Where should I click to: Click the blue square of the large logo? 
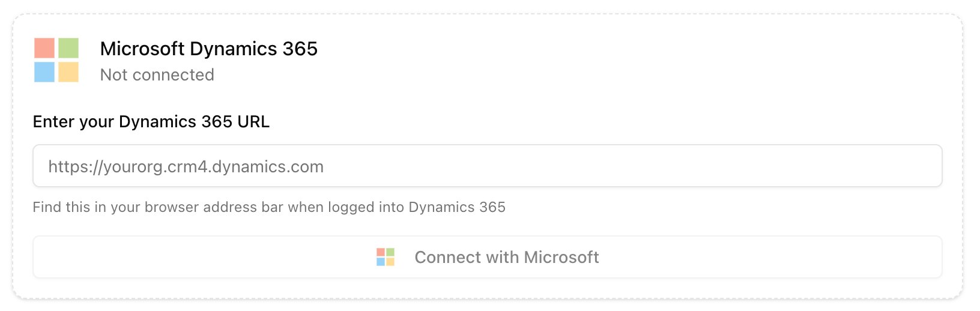[x=44, y=72]
